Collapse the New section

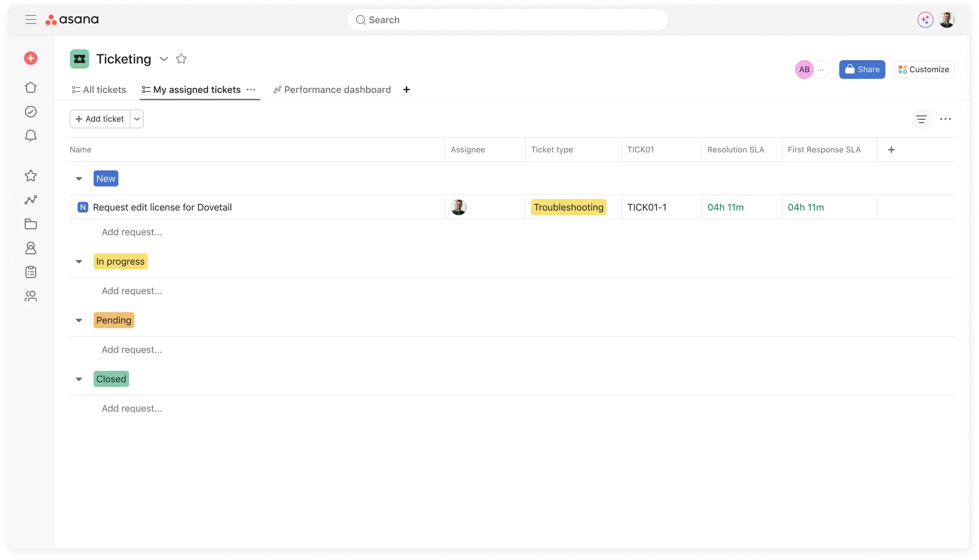[x=79, y=179]
